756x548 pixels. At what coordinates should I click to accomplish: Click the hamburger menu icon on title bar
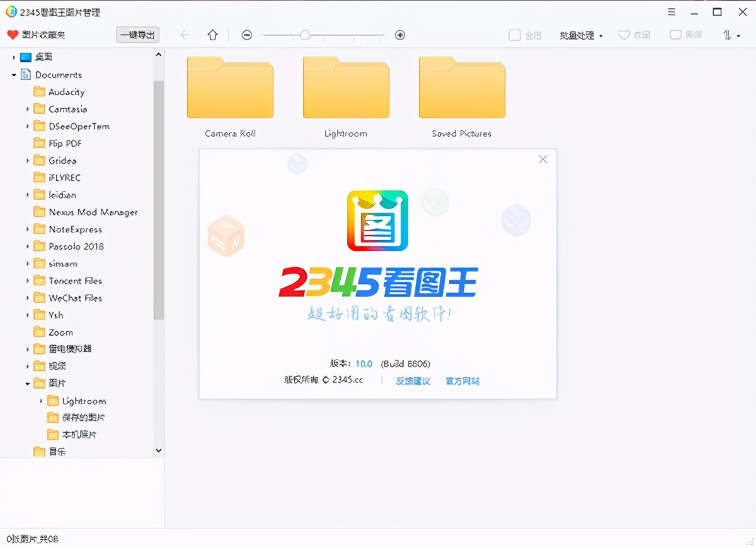tap(671, 11)
